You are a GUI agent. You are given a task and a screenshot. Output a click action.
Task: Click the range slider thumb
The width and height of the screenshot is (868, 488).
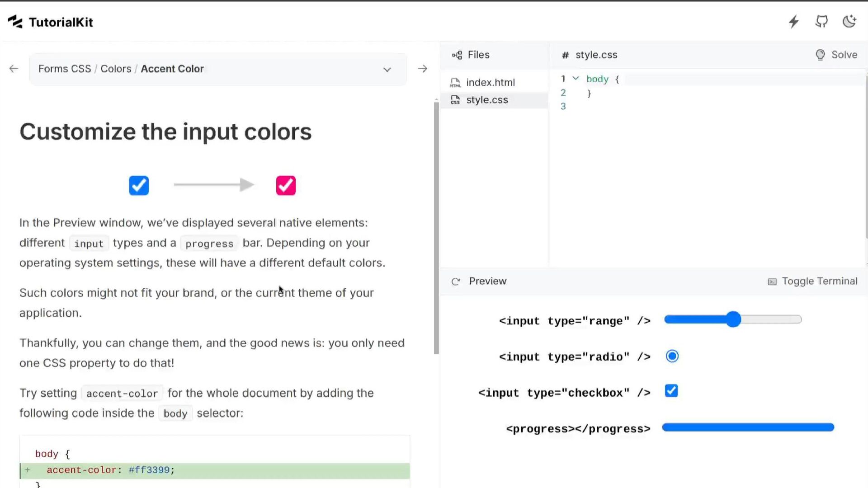click(734, 319)
